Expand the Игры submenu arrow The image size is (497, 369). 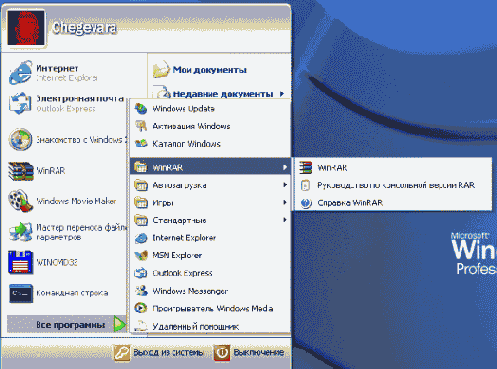(285, 202)
